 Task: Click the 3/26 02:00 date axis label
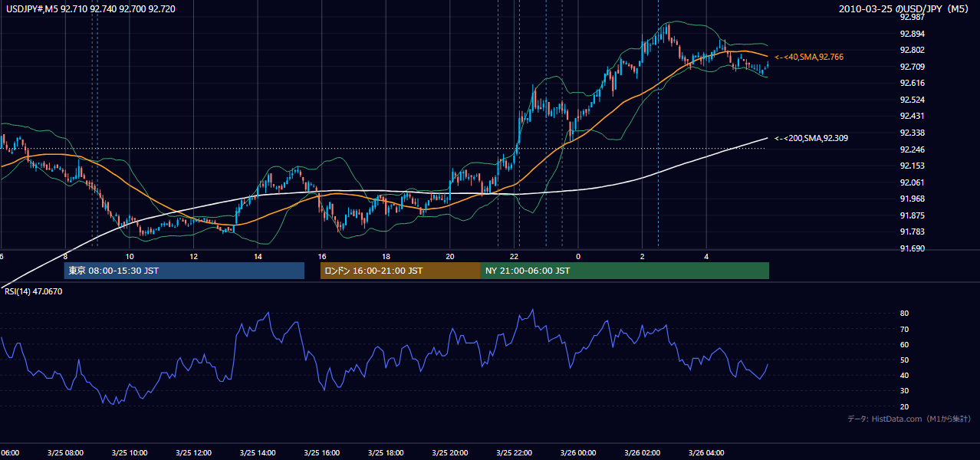tap(642, 453)
